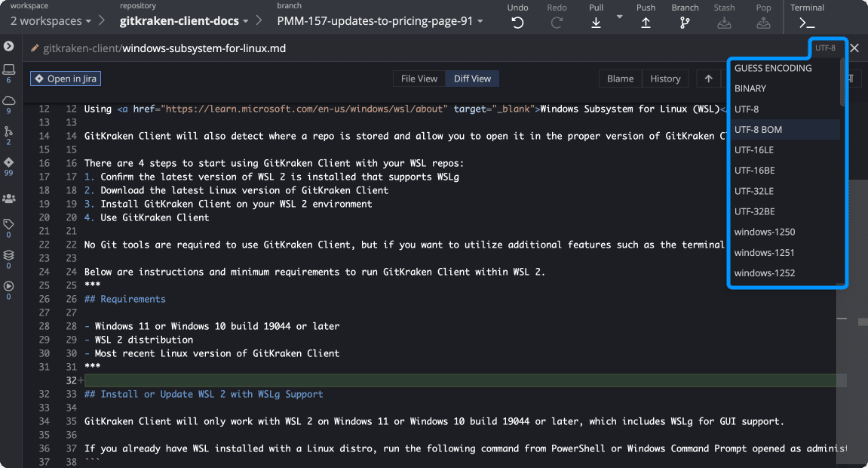Viewport: 868px width, 468px height.
Task: Switch to Diff View
Action: 472,79
